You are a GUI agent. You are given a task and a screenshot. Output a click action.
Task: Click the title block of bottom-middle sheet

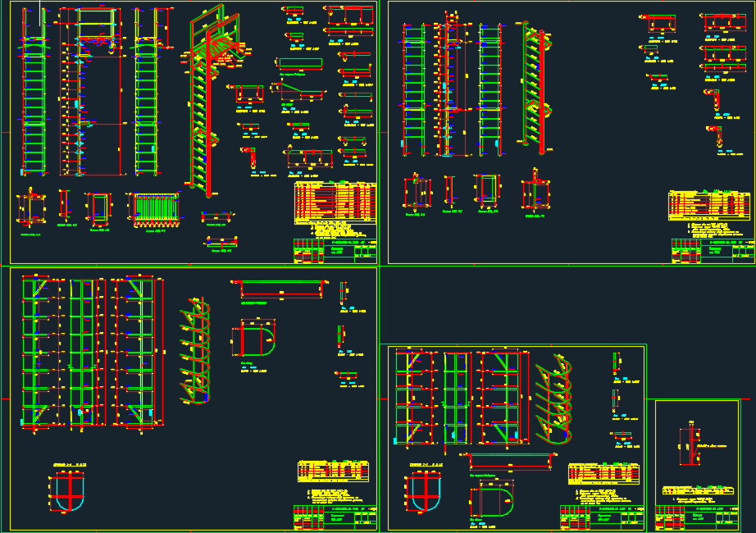602,517
